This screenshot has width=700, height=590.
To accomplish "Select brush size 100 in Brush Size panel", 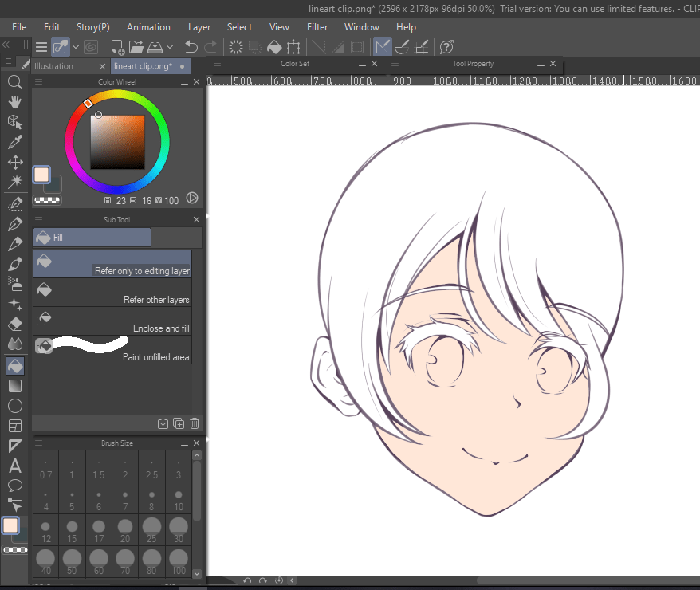I will point(178,557).
